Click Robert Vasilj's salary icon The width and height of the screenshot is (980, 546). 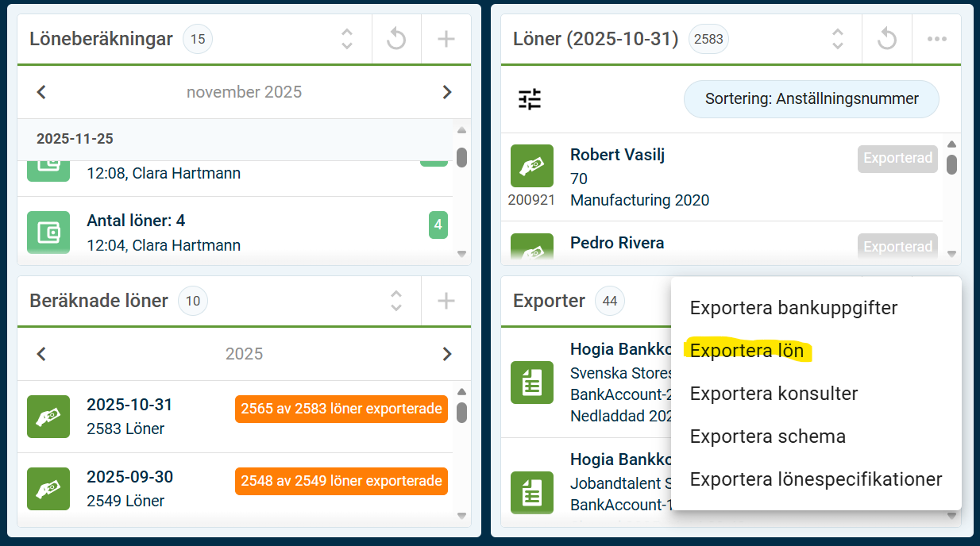click(531, 166)
